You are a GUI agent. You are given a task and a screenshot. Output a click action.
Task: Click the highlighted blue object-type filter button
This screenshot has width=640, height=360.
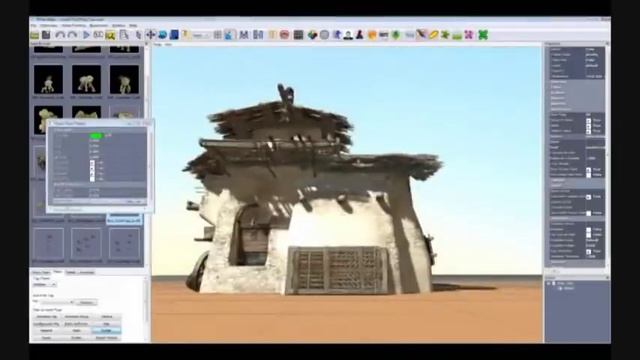coord(106,331)
